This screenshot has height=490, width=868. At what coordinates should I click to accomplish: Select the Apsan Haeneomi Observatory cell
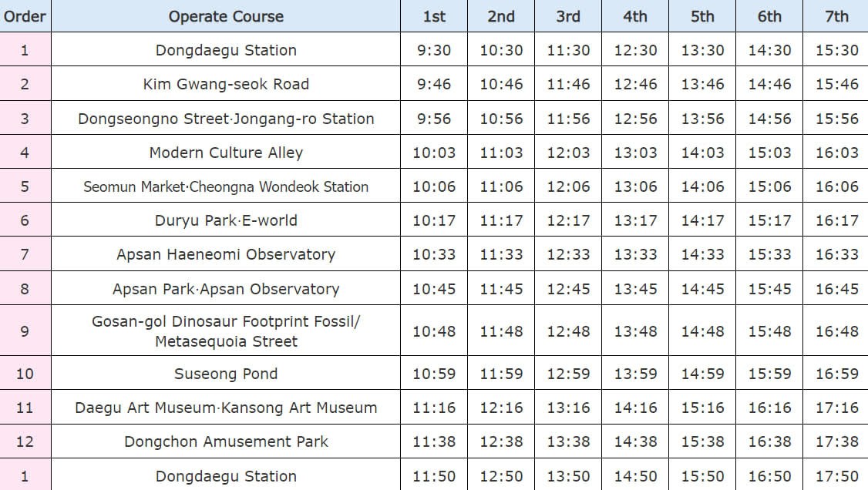coord(226,254)
